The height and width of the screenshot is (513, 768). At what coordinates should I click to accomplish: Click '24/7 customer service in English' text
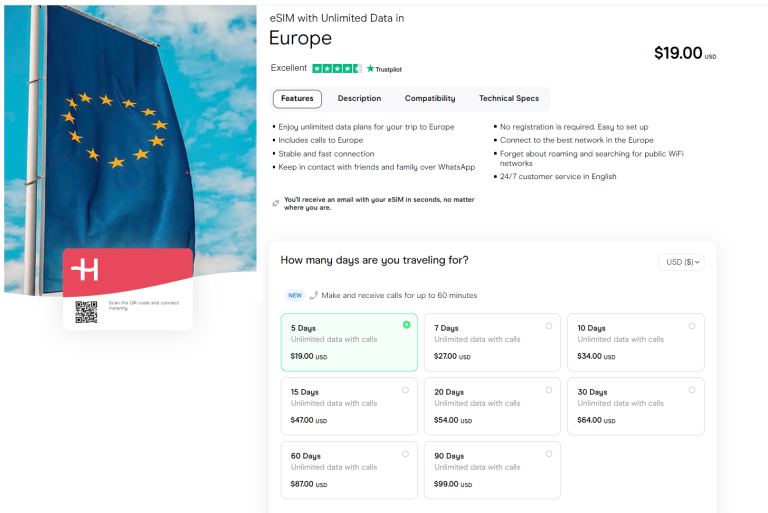[558, 176]
